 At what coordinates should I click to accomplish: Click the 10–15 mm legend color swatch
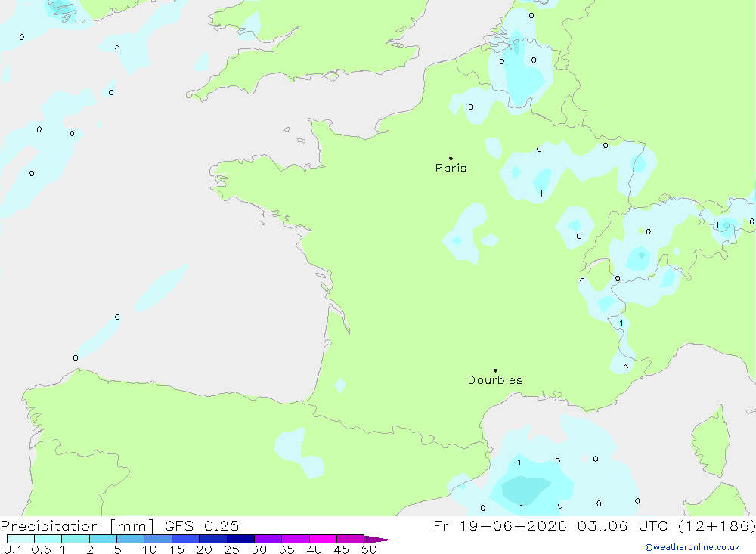pos(158,539)
